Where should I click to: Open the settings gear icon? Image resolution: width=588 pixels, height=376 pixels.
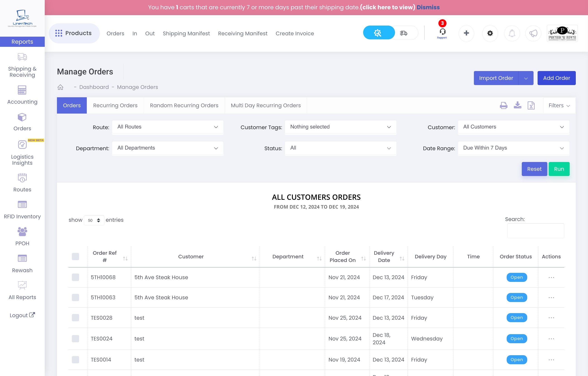click(x=490, y=33)
